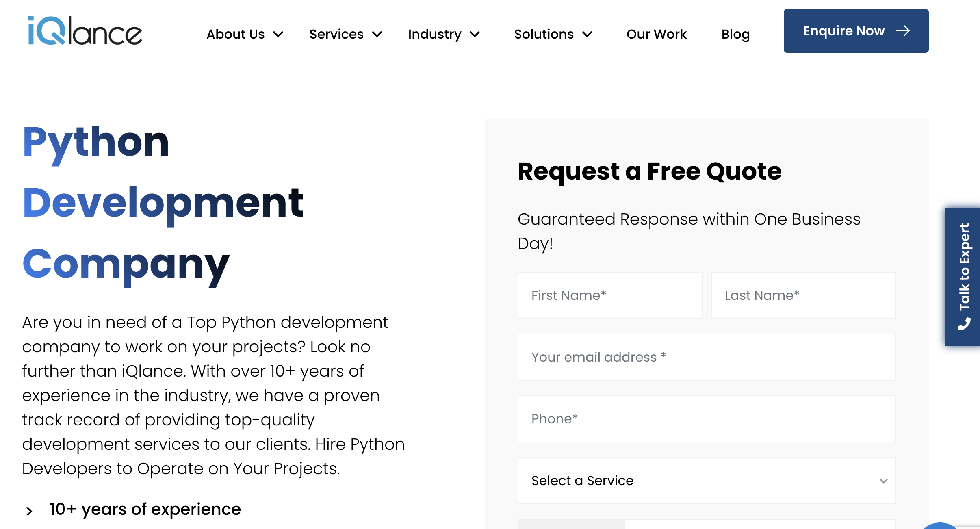This screenshot has width=980, height=529.
Task: Open the Talk to Expert side tab
Action: pyautogui.click(x=963, y=277)
